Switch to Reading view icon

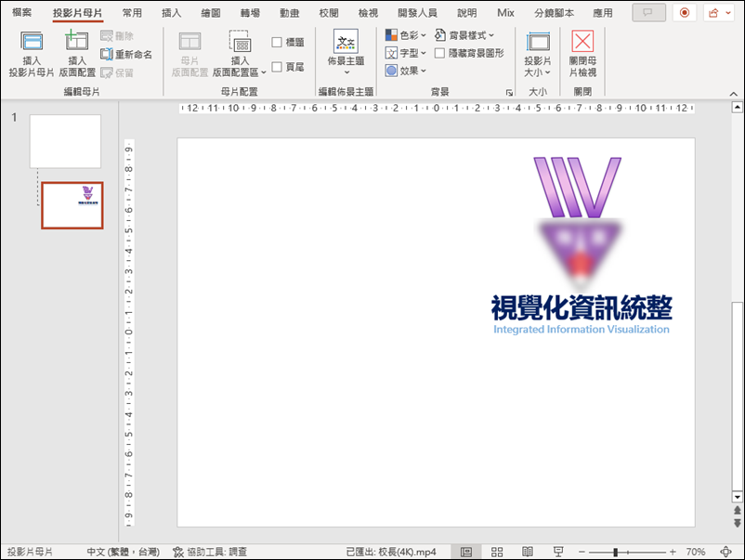[528, 552]
